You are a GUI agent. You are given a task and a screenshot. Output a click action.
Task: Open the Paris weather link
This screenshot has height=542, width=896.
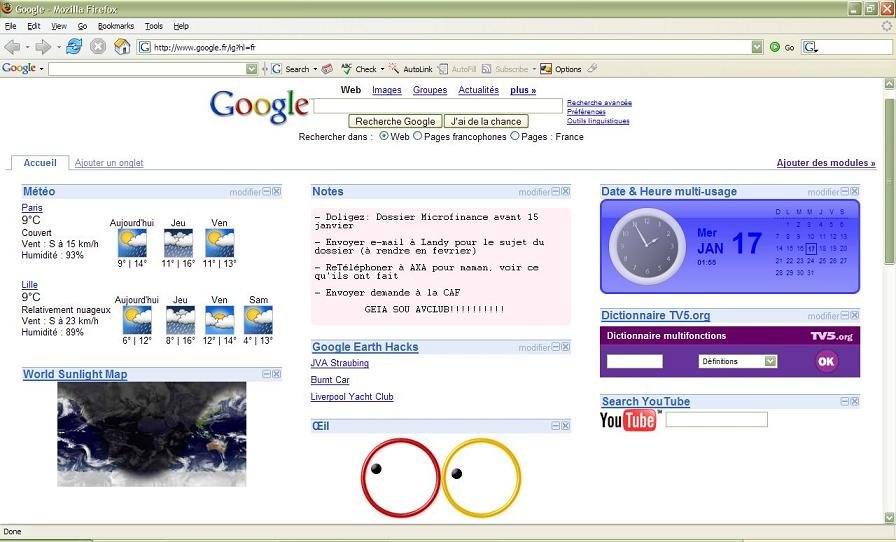click(x=32, y=208)
